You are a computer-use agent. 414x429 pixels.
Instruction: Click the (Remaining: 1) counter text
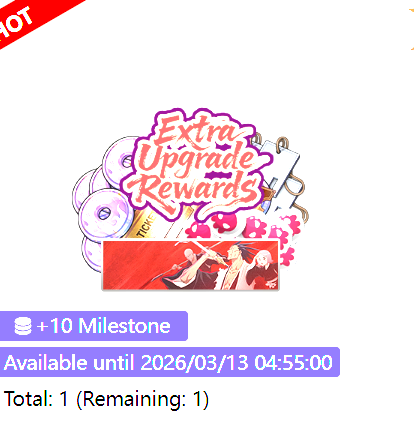(143, 399)
